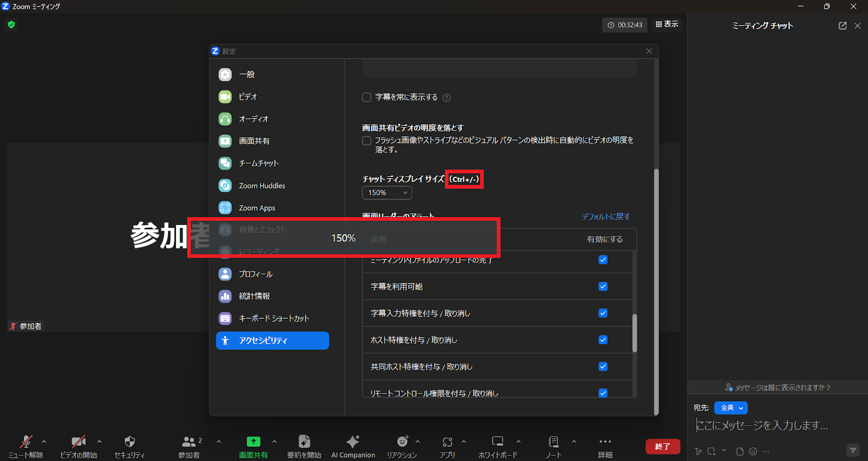The width and height of the screenshot is (868, 461).
Task: Click the green Share Screen icon
Action: (253, 441)
